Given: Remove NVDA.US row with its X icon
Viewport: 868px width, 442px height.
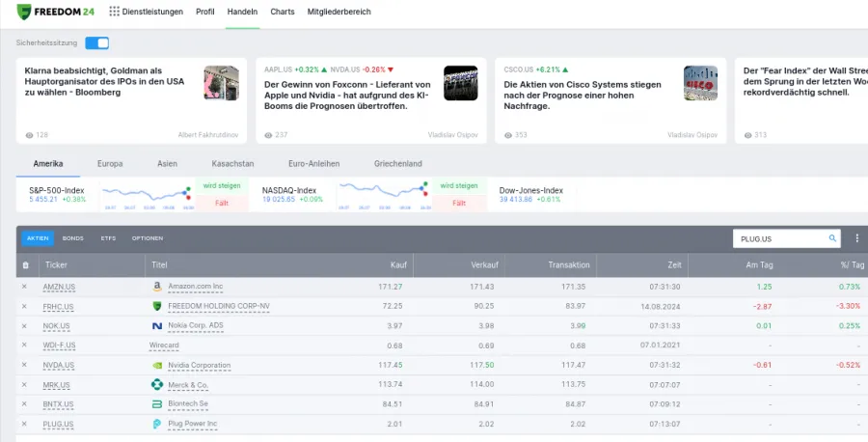Looking at the screenshot, I should tap(24, 365).
